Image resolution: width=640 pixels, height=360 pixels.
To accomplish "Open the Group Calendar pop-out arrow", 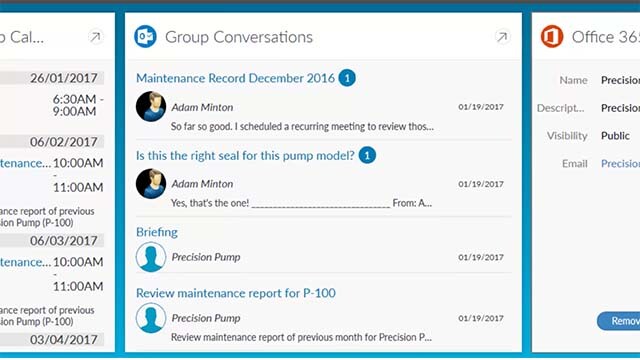I will 95,37.
